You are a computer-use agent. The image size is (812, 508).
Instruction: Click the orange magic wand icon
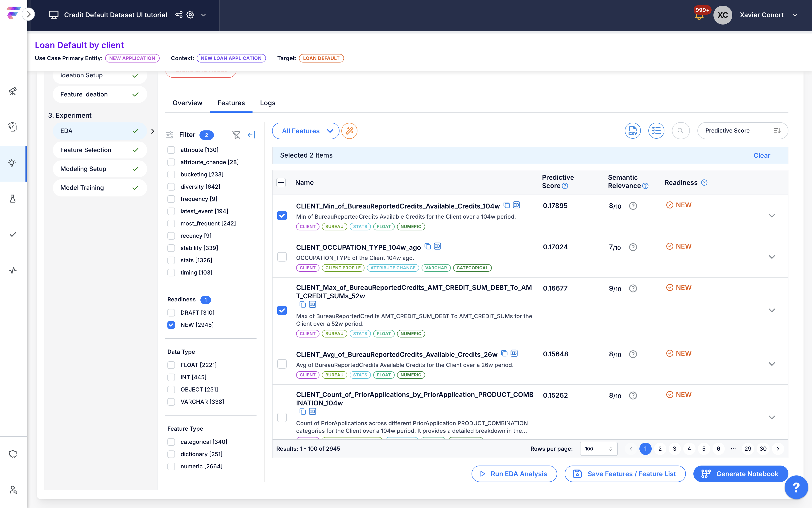tap(349, 131)
